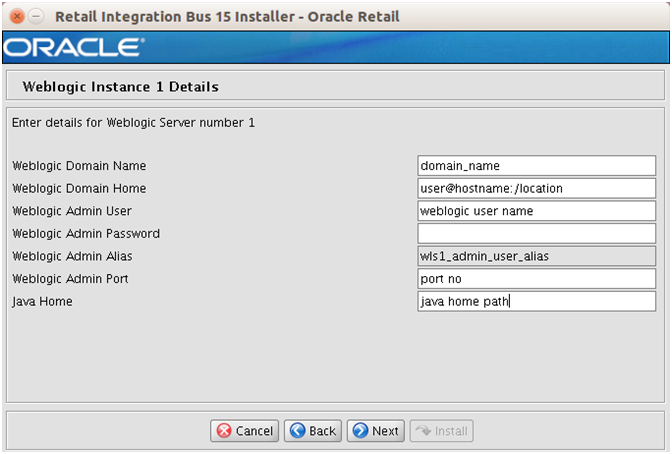Click the 'Java Home' label
672x454 pixels.
42,301
